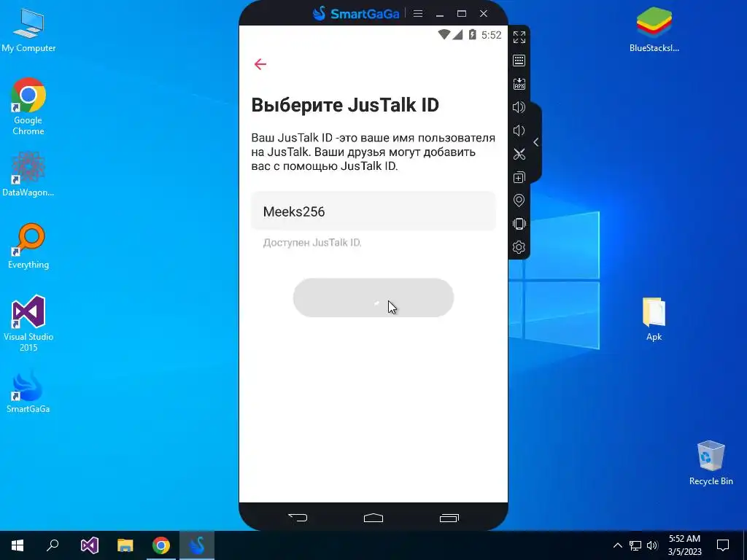Shake device with vibrate icon

click(x=519, y=224)
